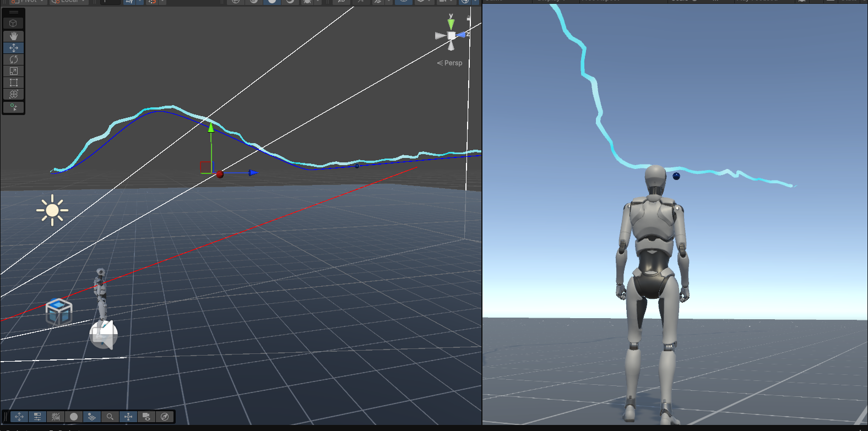Toggle the Persp projection label
Viewport: 868px width, 431px height.
(450, 63)
